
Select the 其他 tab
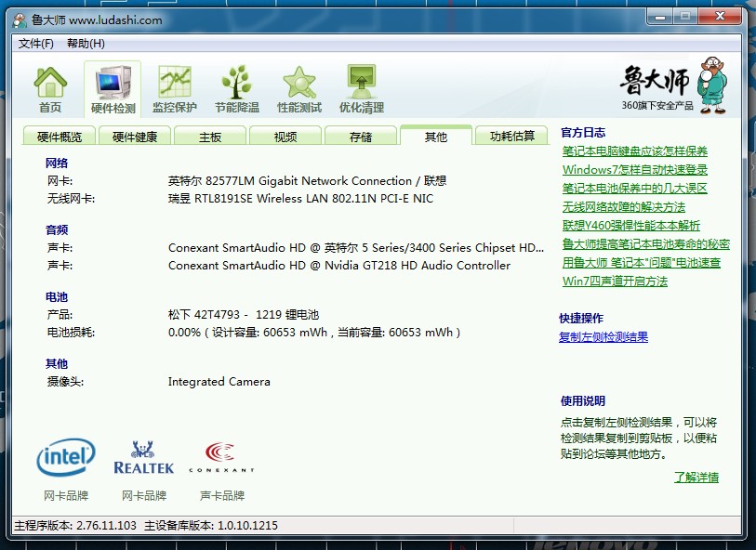pos(436,136)
